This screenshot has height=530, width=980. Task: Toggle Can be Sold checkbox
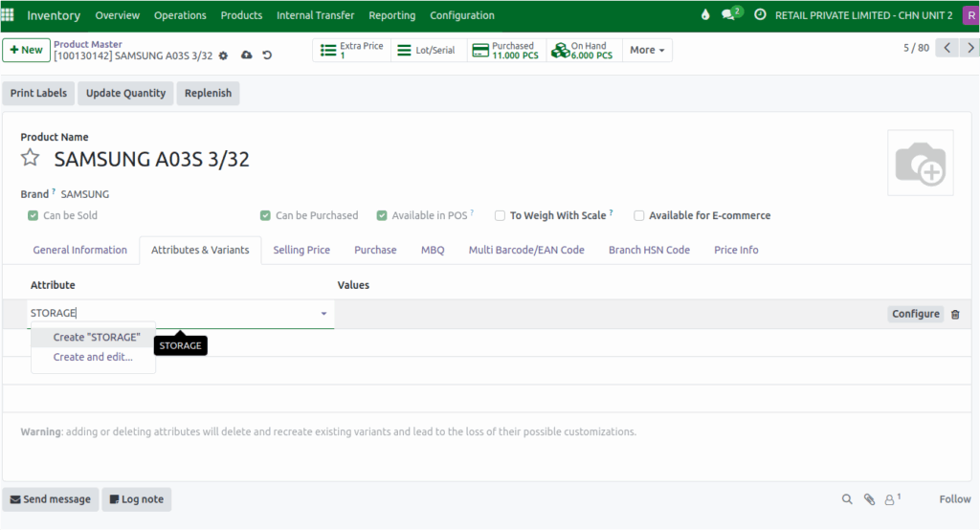pos(33,215)
